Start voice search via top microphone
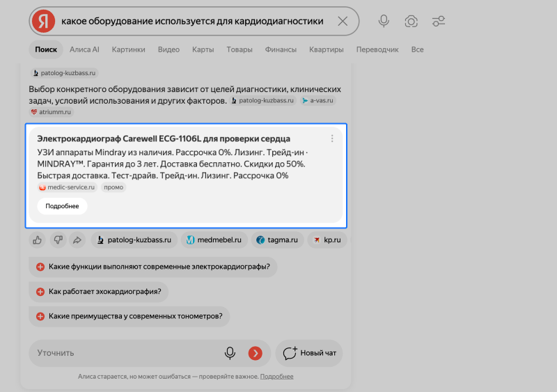 tap(384, 22)
